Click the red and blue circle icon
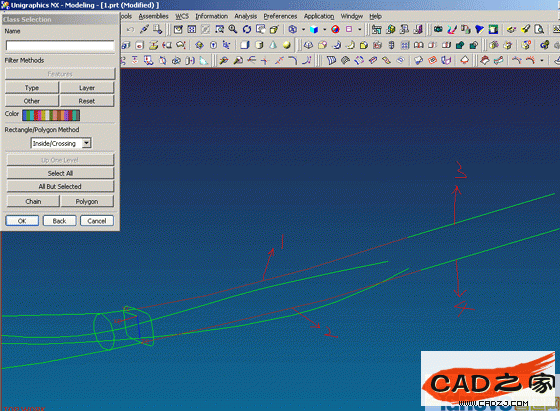This screenshot has height=411, width=560. coord(335,29)
